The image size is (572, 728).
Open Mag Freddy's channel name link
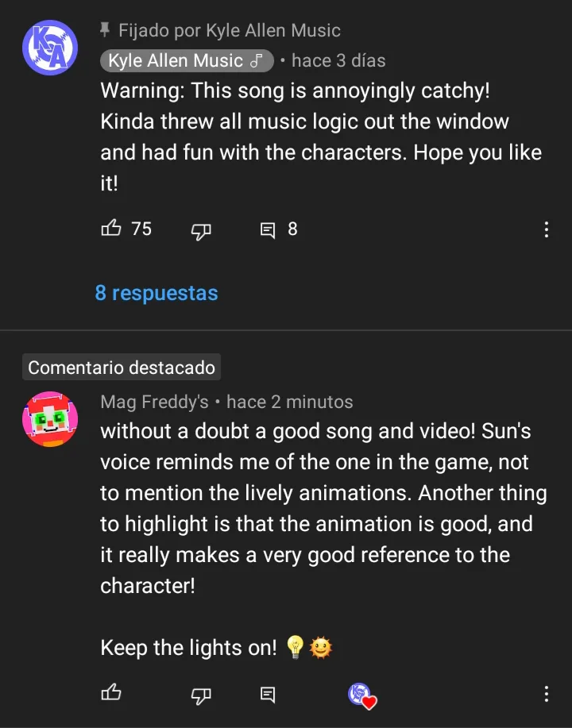[x=154, y=402]
